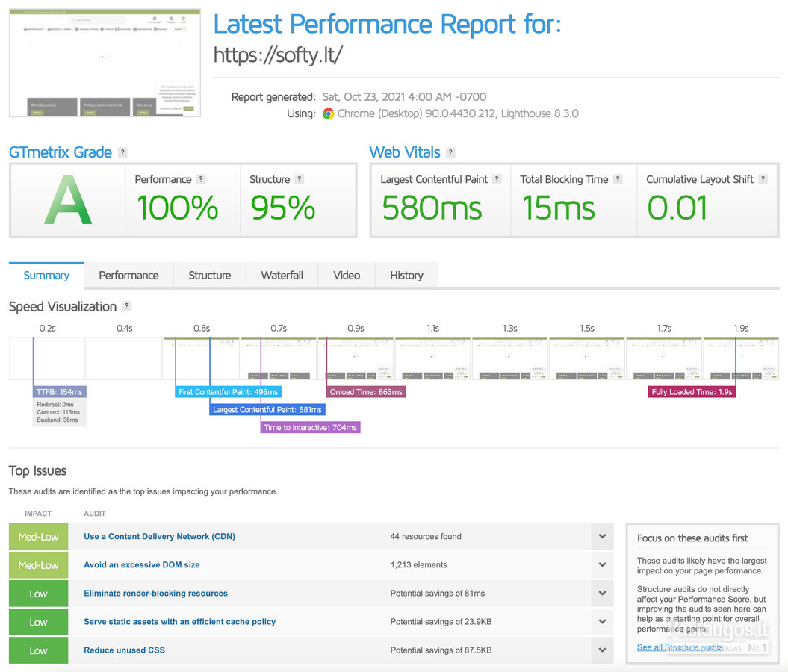
Task: Click help icon beside Performance score
Action: click(x=201, y=180)
